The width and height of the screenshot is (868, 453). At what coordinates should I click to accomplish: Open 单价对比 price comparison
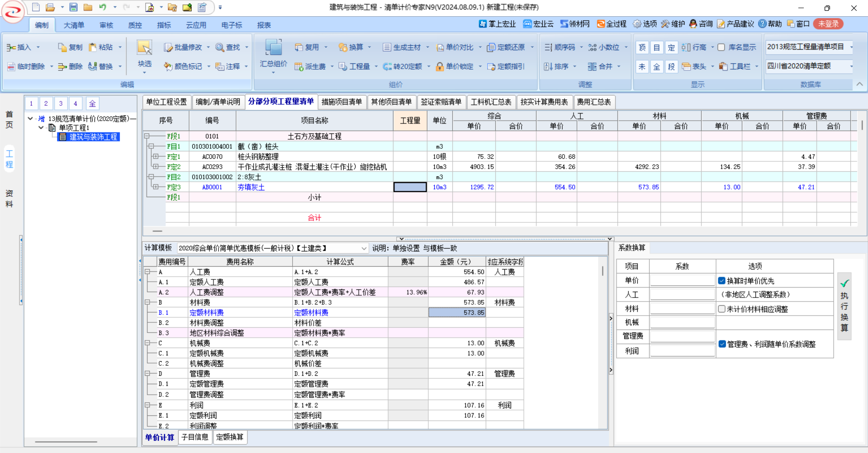(455, 47)
